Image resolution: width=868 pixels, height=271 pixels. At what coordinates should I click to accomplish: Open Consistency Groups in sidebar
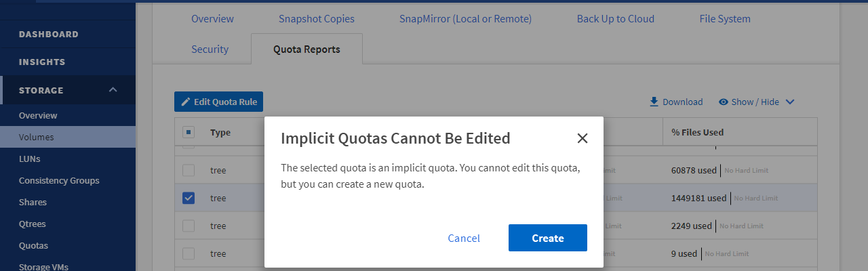tap(59, 180)
